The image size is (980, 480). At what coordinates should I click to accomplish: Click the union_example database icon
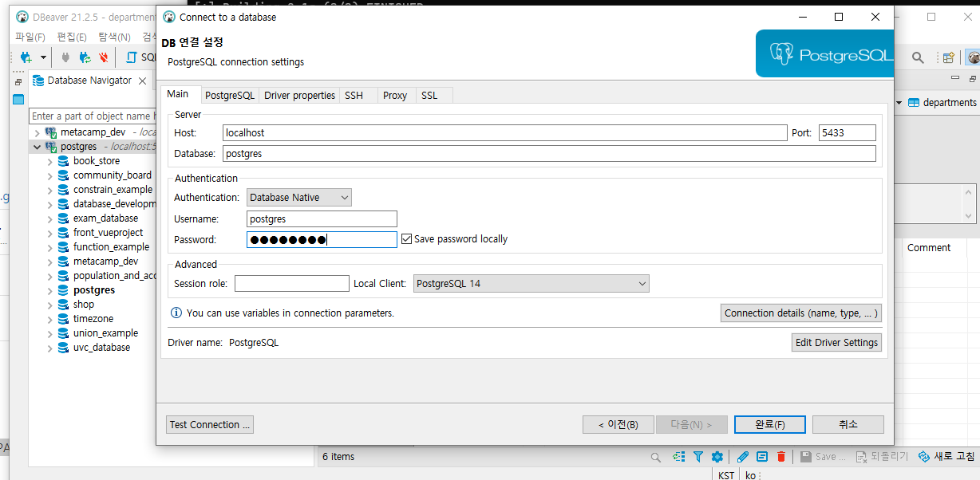pyautogui.click(x=63, y=333)
